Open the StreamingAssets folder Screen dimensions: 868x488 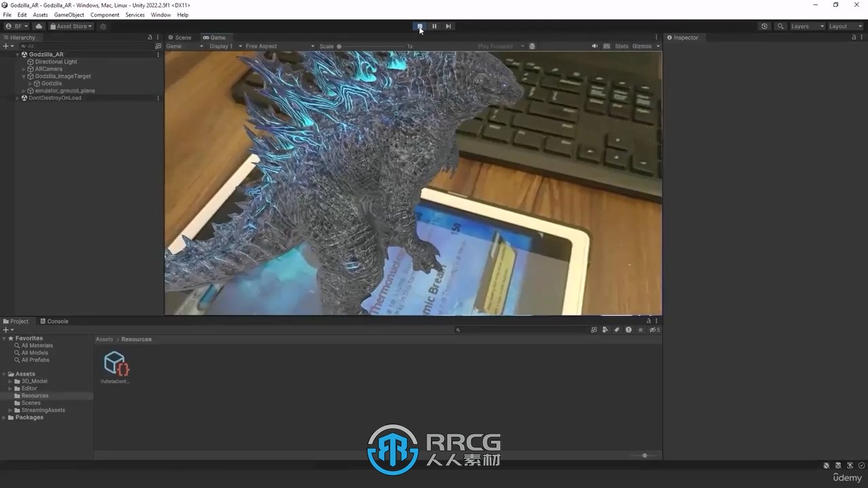coord(43,410)
